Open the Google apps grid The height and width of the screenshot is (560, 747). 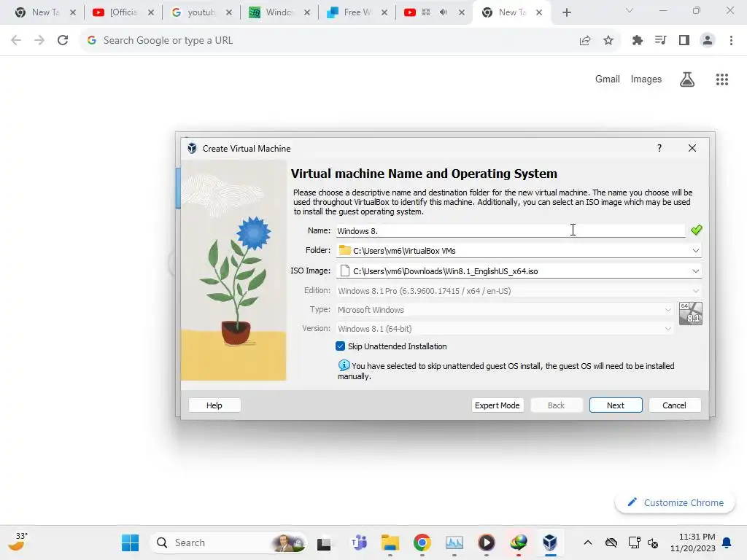tap(722, 79)
